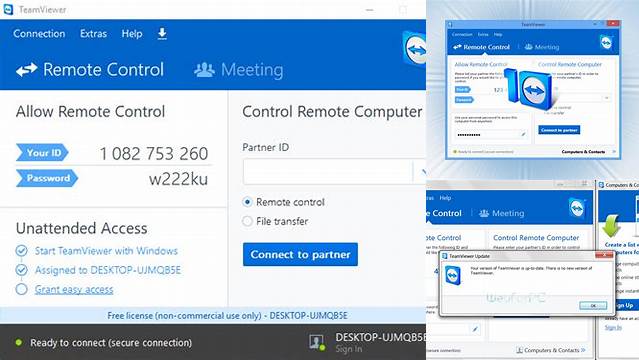Switch to the Remote Control tab in the large window

[x=90, y=69]
